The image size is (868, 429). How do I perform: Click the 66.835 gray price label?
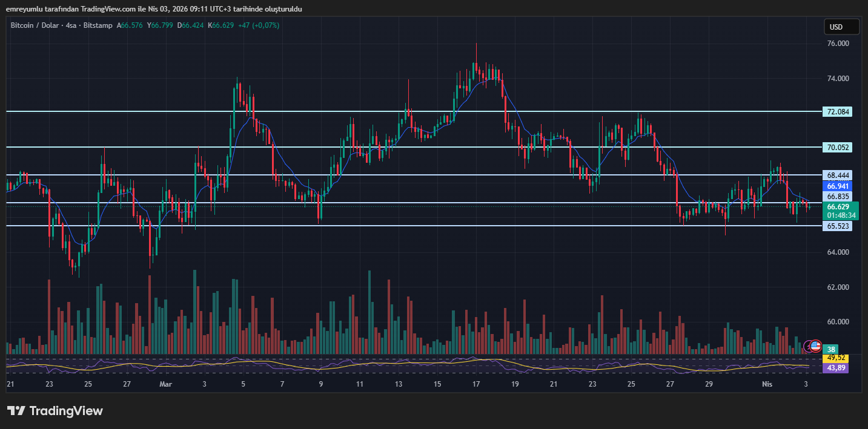click(837, 197)
